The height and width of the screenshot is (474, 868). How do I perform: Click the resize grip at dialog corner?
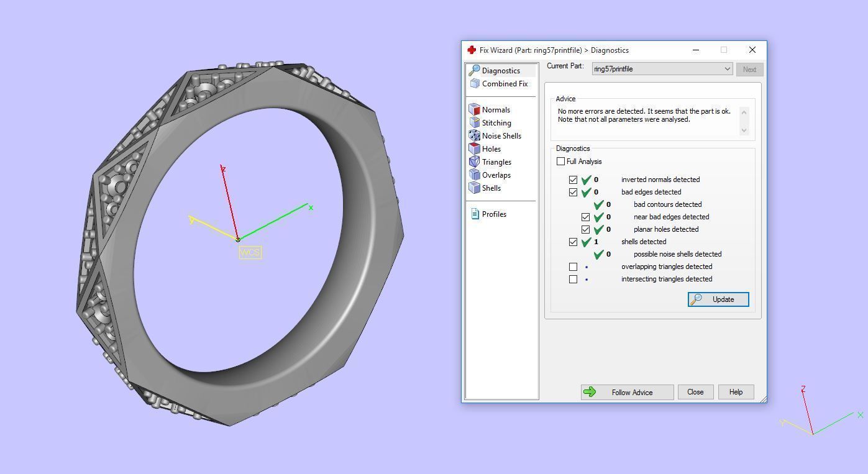coord(762,398)
